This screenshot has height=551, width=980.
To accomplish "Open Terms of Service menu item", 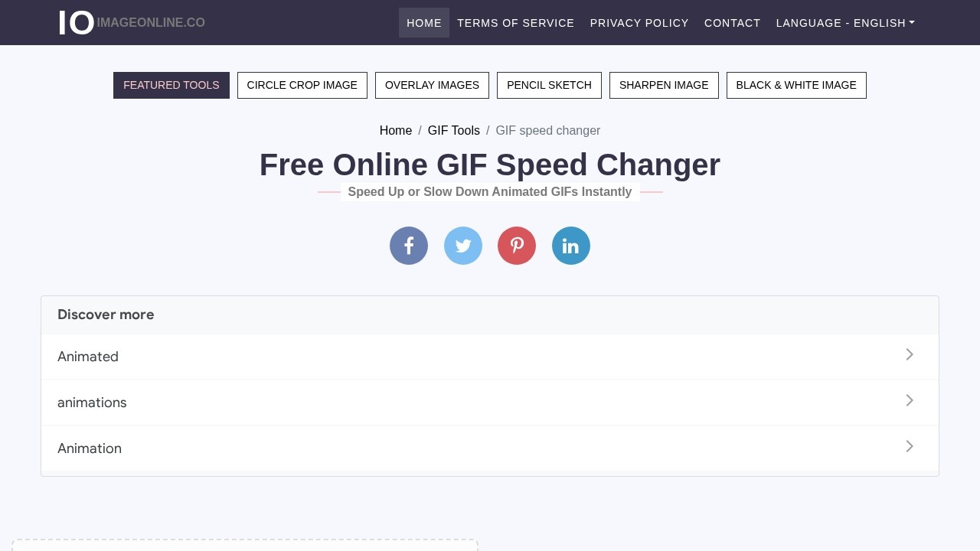I will tap(515, 23).
